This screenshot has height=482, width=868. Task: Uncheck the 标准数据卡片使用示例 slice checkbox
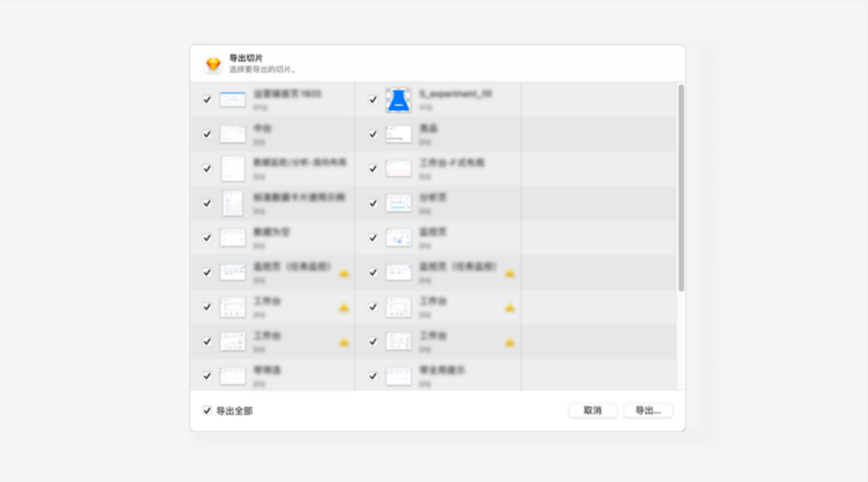pos(207,204)
